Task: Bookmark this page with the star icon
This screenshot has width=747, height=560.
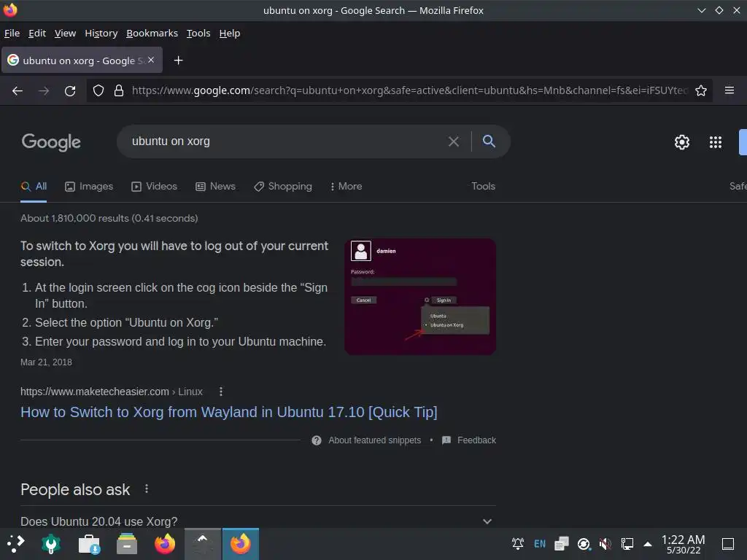Action: click(x=701, y=90)
